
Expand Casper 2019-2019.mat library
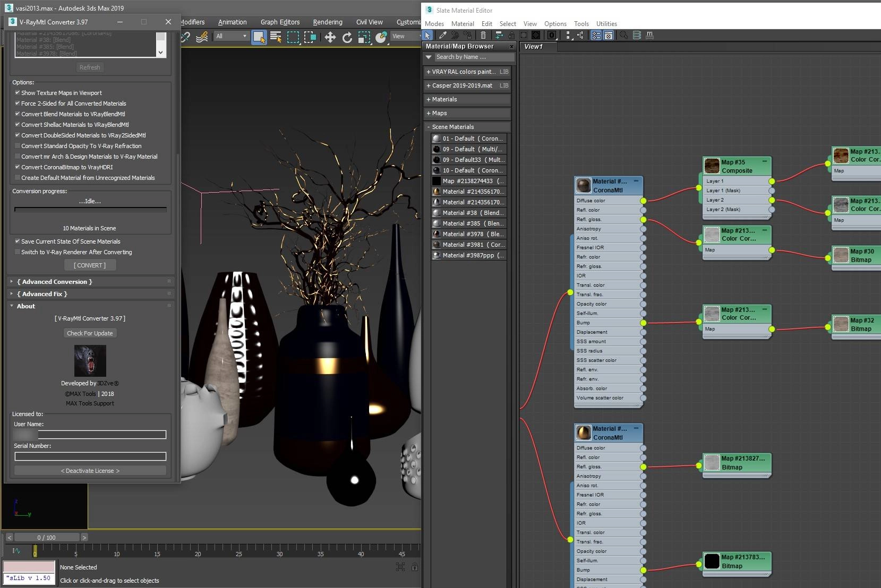pos(468,85)
